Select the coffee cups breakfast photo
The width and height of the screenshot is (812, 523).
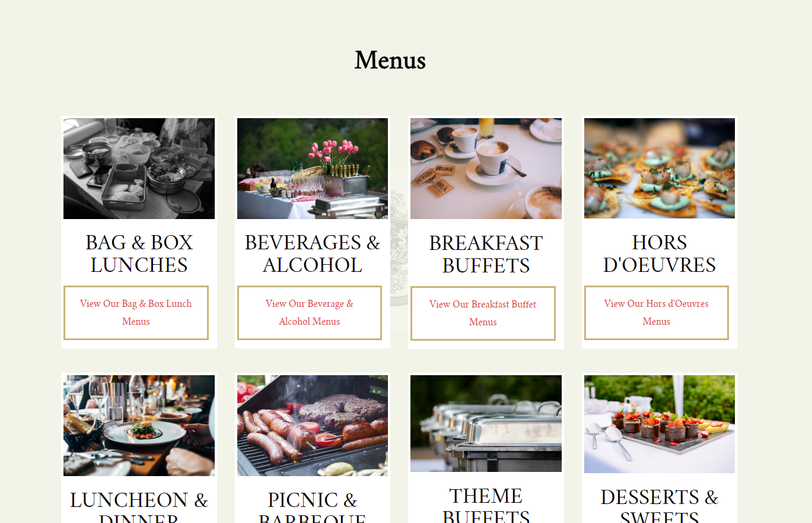click(486, 169)
